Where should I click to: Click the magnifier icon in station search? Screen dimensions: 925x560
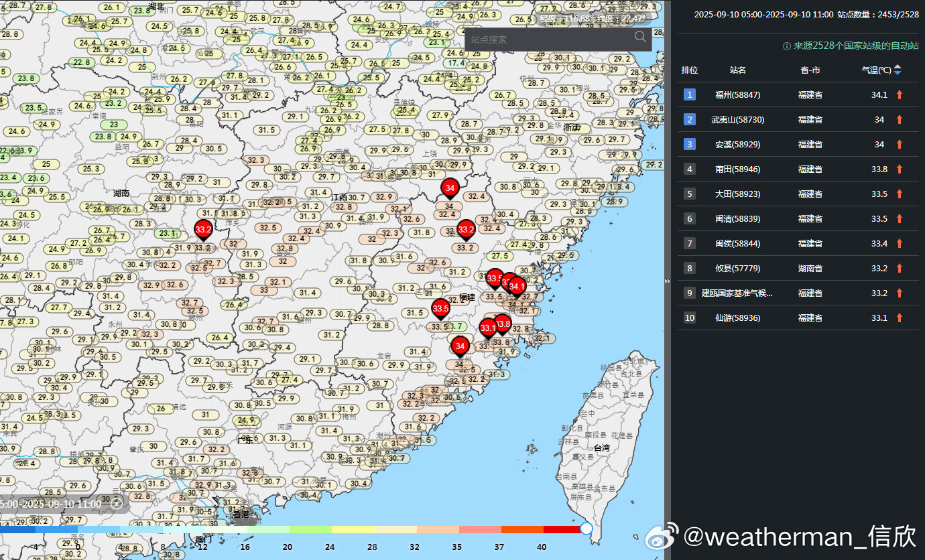641,37
